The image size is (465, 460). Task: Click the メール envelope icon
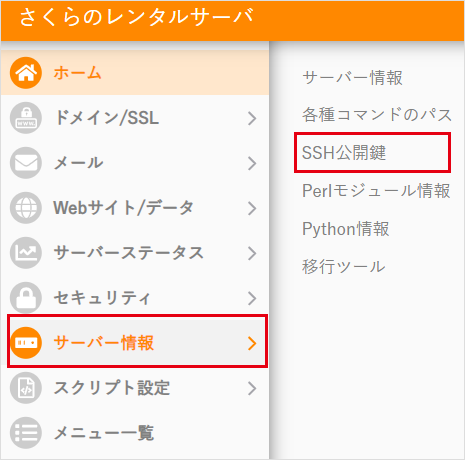click(x=26, y=163)
